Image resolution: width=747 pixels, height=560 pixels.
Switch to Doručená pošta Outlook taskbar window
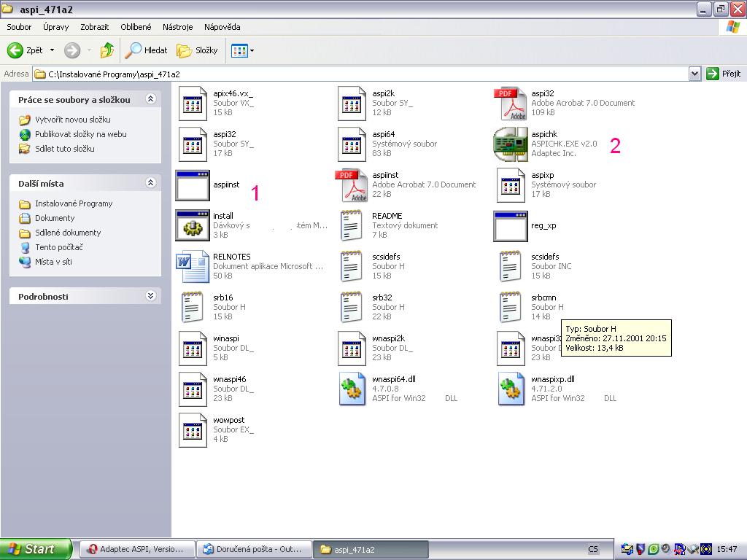coord(253,549)
